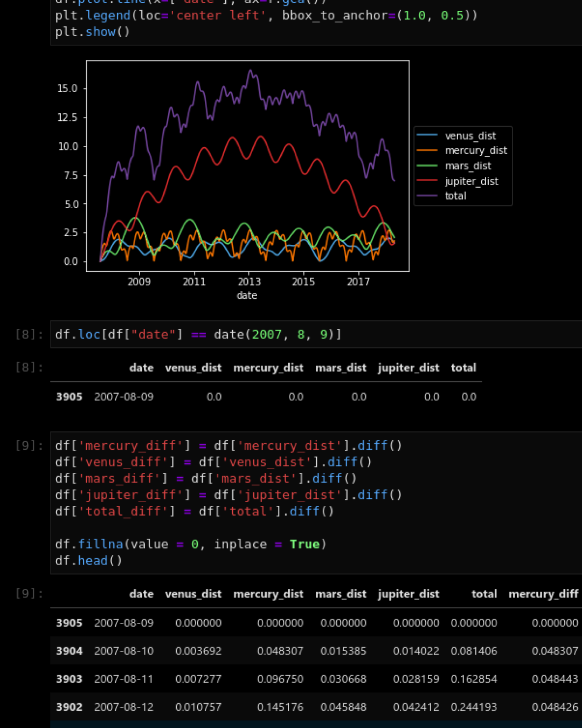The image size is (582, 728).
Task: Click the 2007-08-12 date cell
Action: [123, 707]
